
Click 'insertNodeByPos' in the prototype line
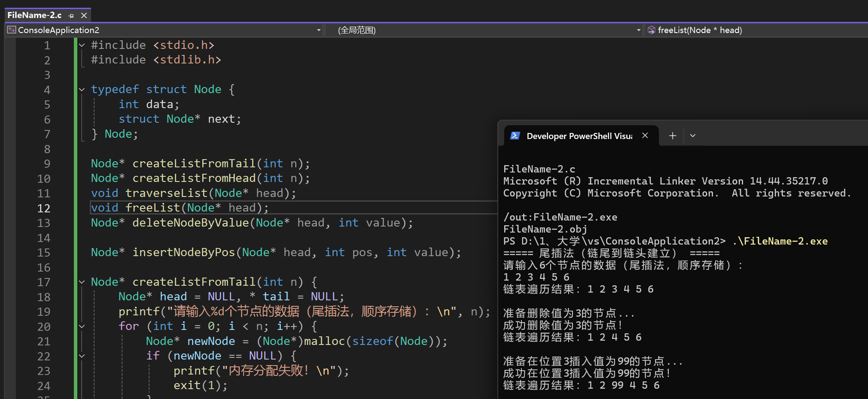click(184, 253)
